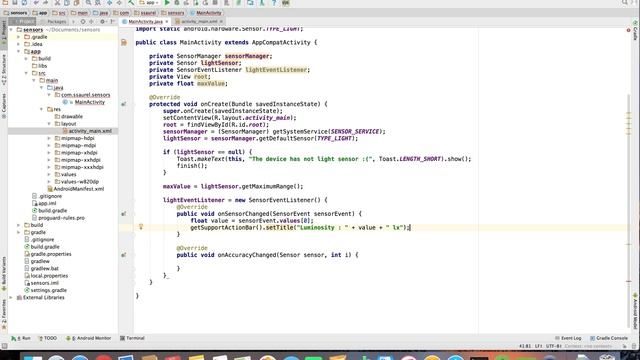This screenshot has height=360, width=640.
Task: Click the MainActivity breadcrumb in navigation bar
Action: click(206, 13)
